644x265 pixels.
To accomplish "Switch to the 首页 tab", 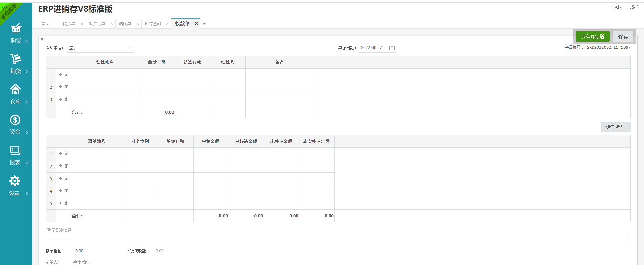I will point(46,24).
